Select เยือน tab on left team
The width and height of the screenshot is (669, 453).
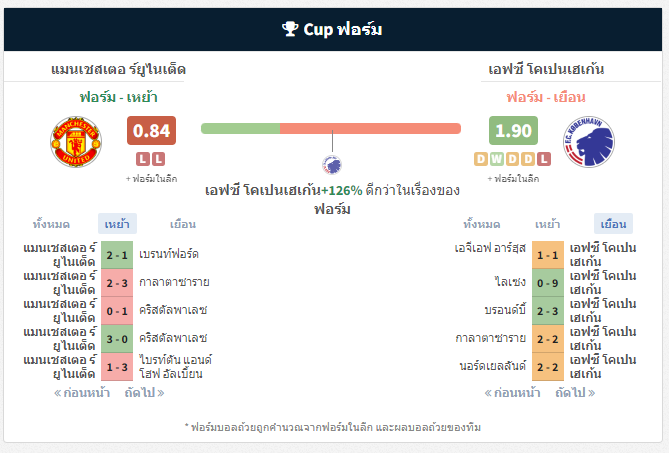(x=183, y=224)
